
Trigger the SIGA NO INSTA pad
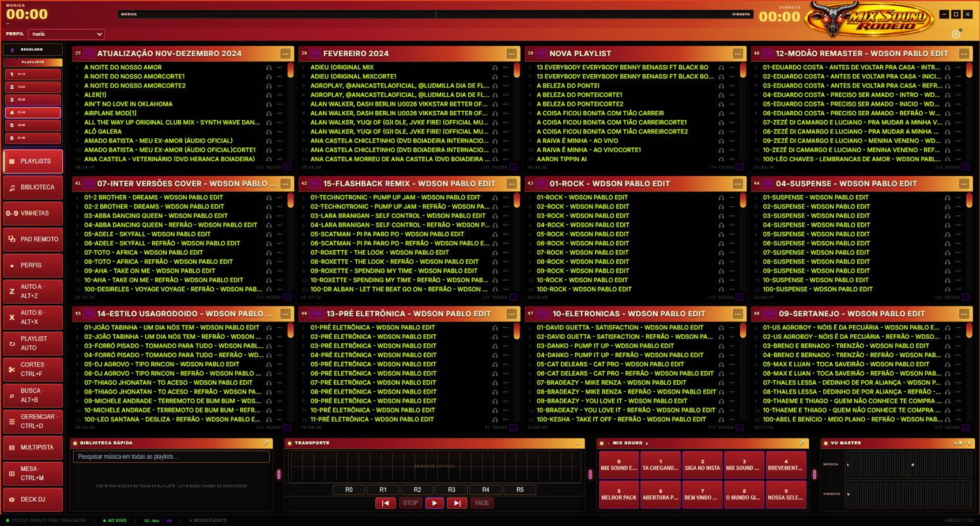702,465
